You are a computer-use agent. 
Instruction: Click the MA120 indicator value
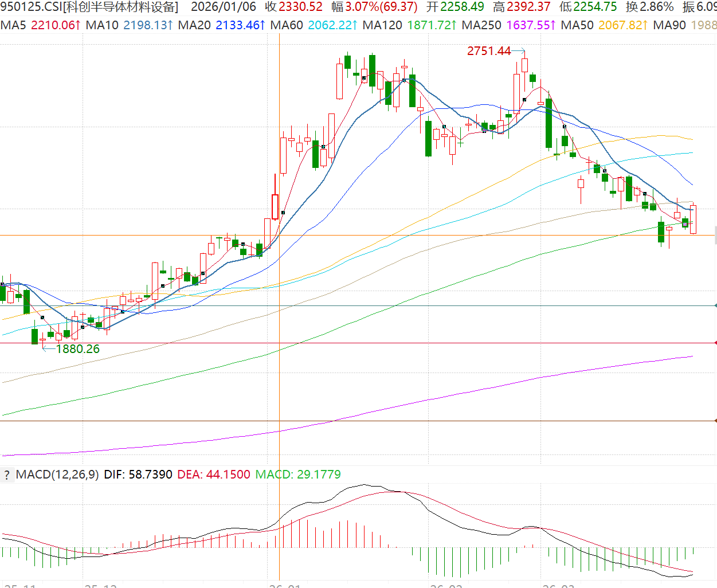[x=432, y=25]
